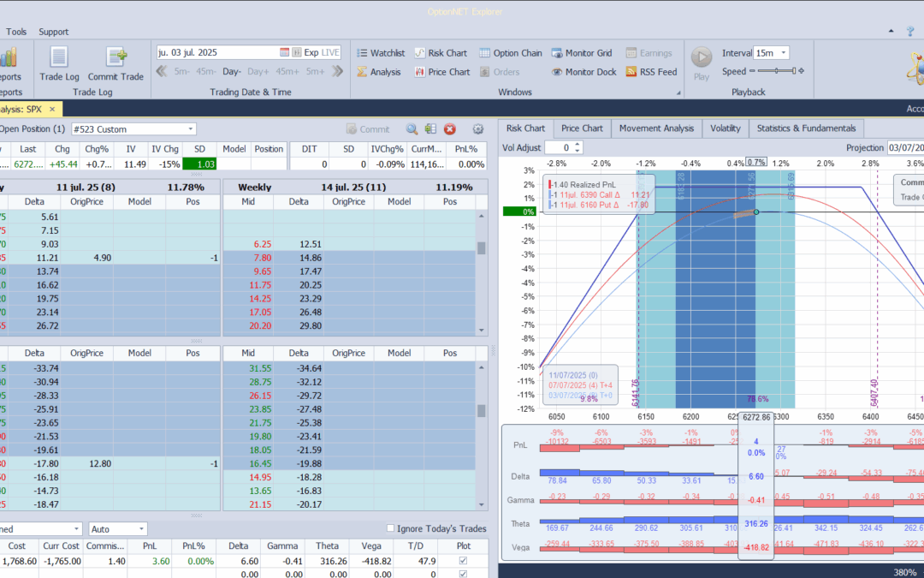Open the calendar date picker icon
The height and width of the screenshot is (578, 924).
point(284,52)
